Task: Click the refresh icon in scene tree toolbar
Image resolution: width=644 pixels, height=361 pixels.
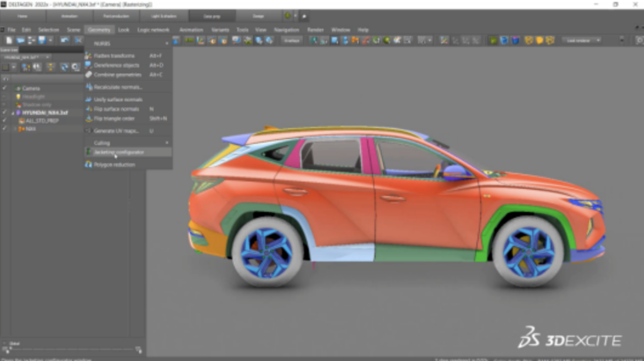Action: point(64,67)
